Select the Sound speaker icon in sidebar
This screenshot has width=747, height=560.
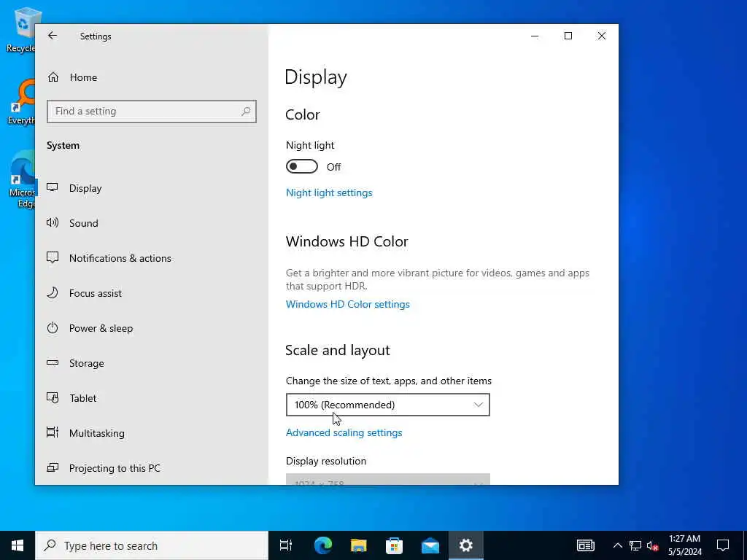[53, 223]
